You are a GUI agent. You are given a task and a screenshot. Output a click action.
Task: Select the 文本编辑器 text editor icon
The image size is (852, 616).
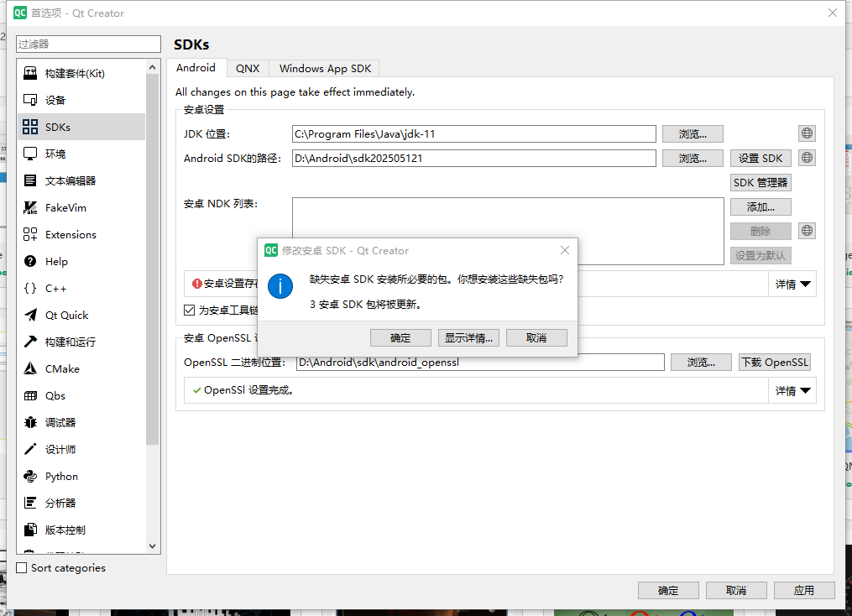(30, 181)
